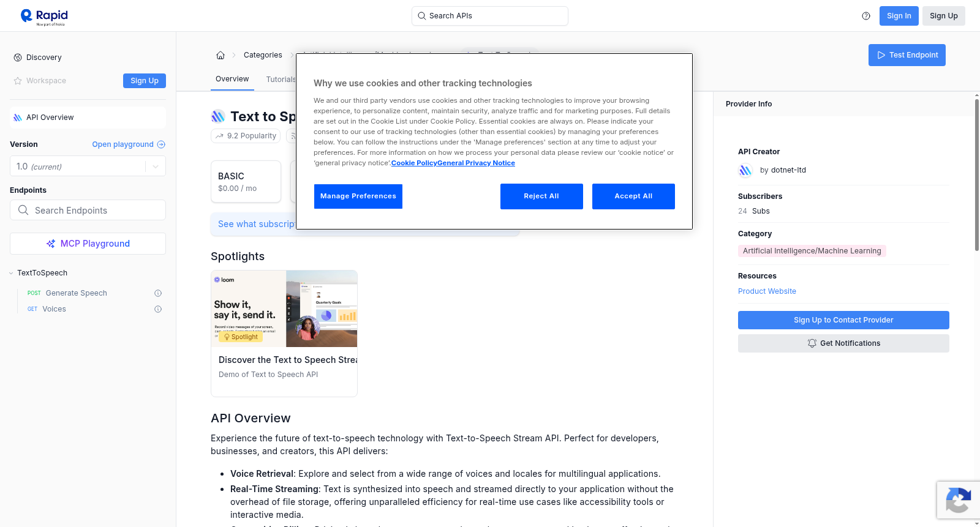Select Workspace in the sidebar
The width and height of the screenshot is (980, 527).
click(46, 81)
